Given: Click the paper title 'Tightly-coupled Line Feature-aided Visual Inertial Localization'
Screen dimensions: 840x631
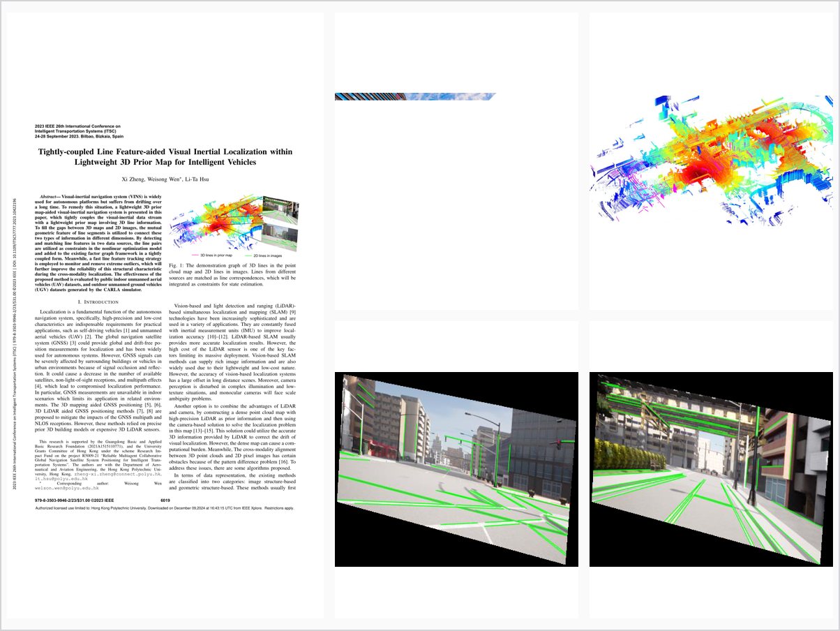Looking at the screenshot, I should (x=165, y=156).
